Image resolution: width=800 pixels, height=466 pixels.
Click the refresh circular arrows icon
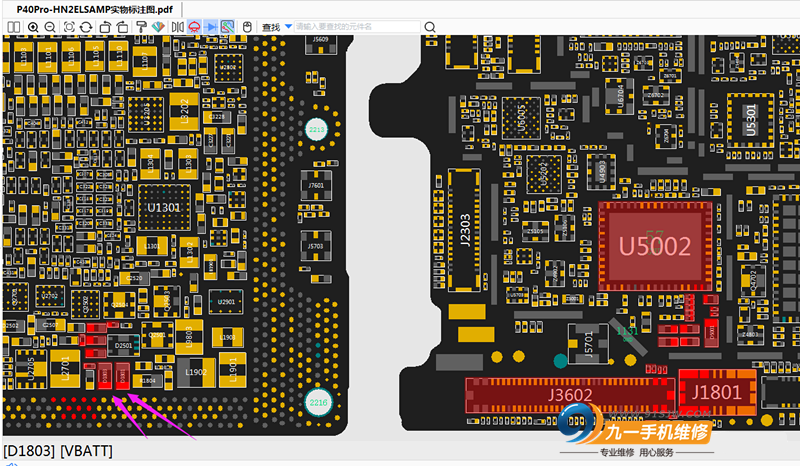pos(86,27)
